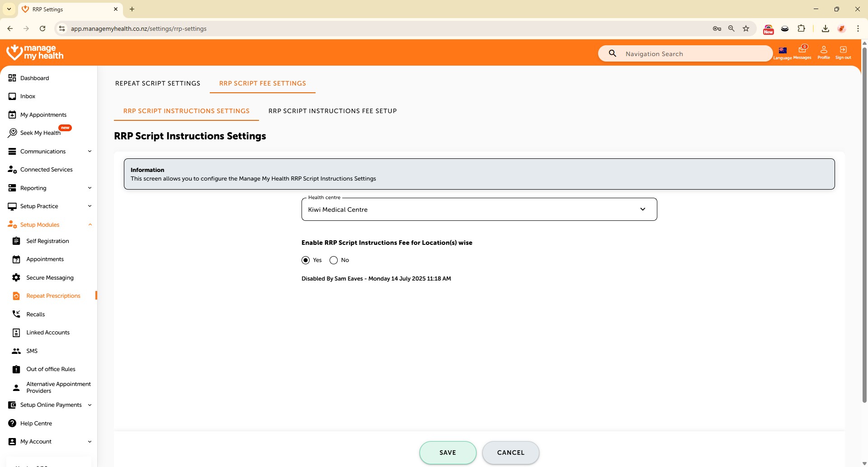The width and height of the screenshot is (868, 467).
Task: Click the Manage My Health logo
Action: tap(35, 52)
